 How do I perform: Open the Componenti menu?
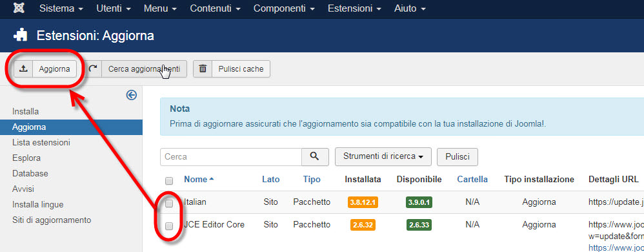point(284,8)
